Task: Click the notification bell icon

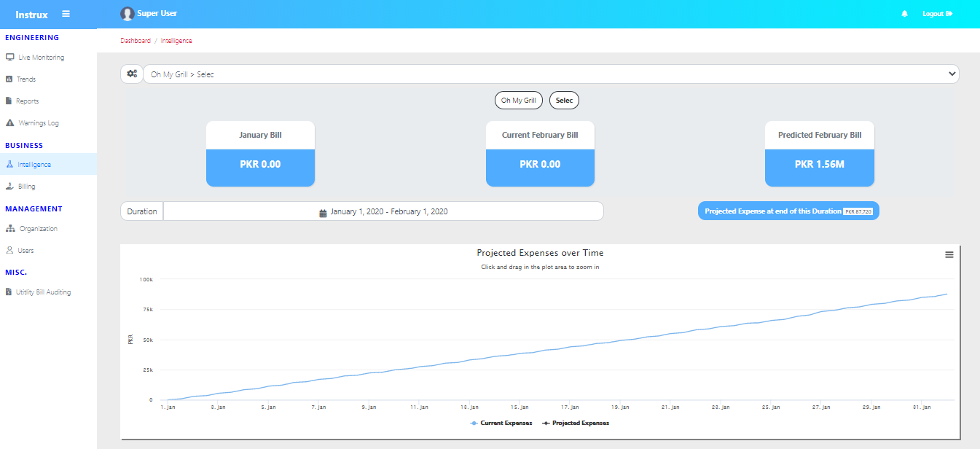Action: (904, 14)
